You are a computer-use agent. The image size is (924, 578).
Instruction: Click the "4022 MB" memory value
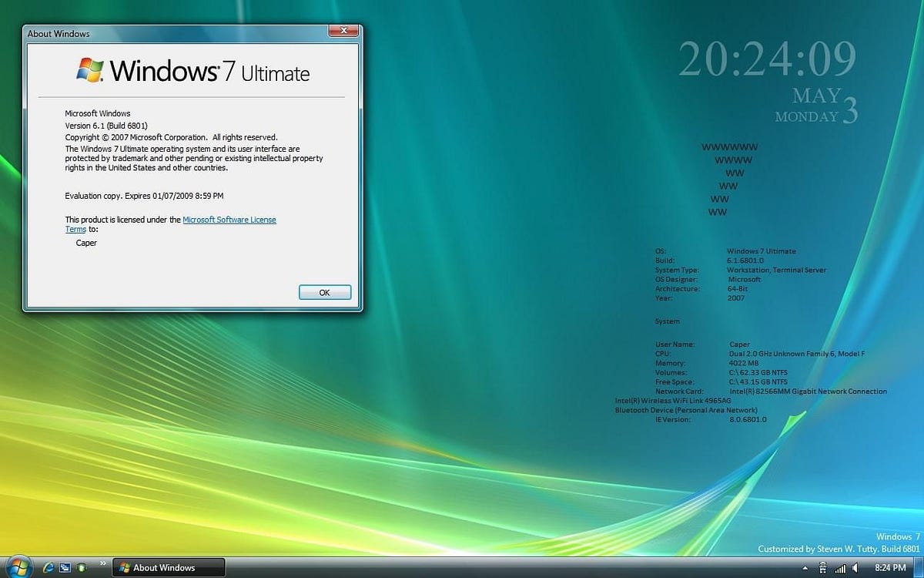coord(744,363)
